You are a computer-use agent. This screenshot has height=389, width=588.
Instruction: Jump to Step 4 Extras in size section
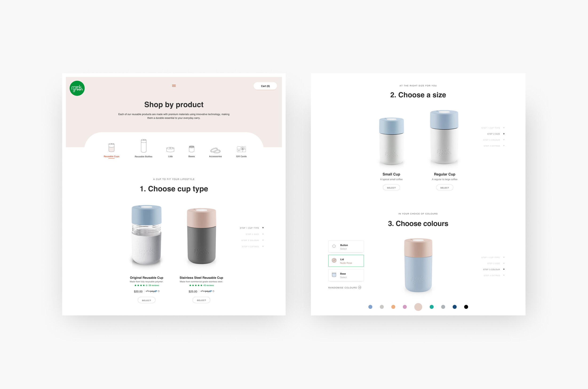point(494,146)
